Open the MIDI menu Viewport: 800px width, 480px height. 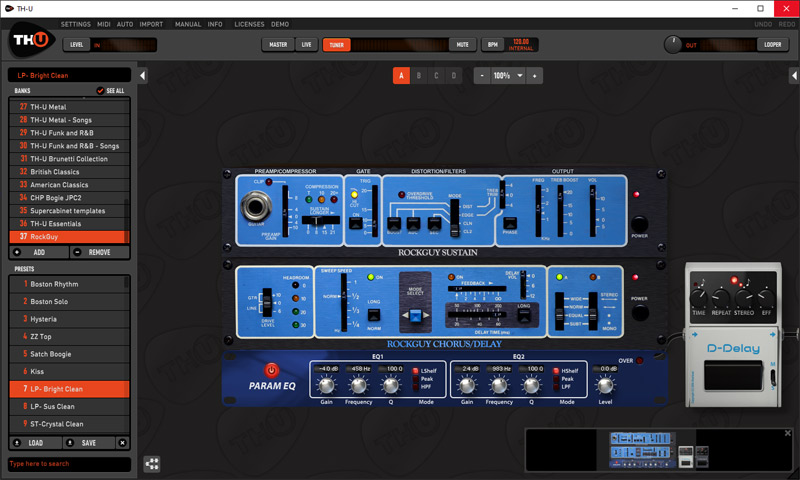pos(104,23)
